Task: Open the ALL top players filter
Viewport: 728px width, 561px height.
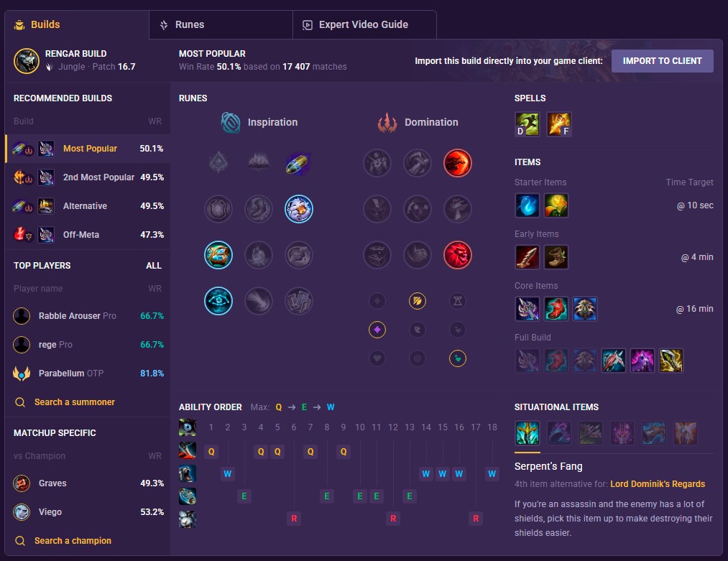Action: coord(154,266)
